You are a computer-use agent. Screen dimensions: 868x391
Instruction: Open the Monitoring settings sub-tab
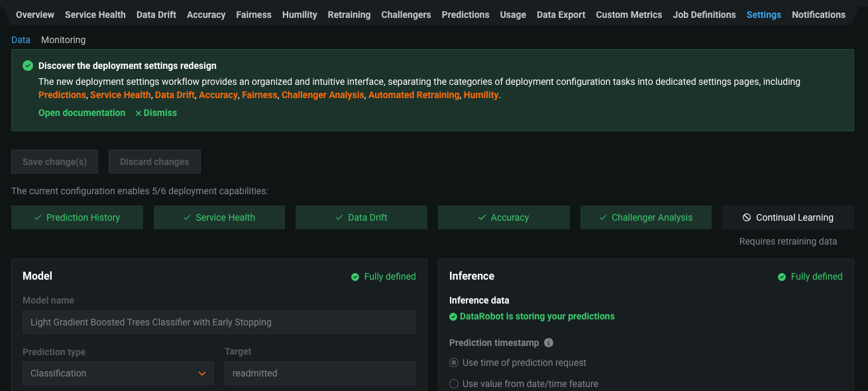point(63,40)
